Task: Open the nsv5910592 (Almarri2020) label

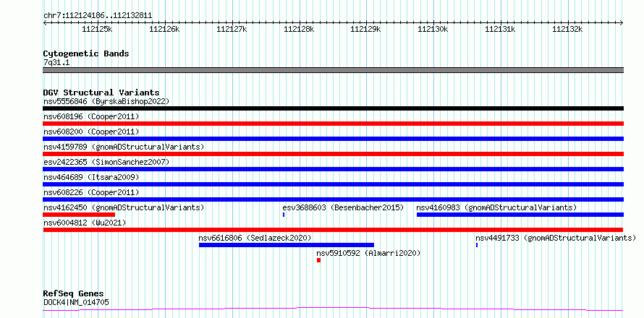Action: point(368,253)
